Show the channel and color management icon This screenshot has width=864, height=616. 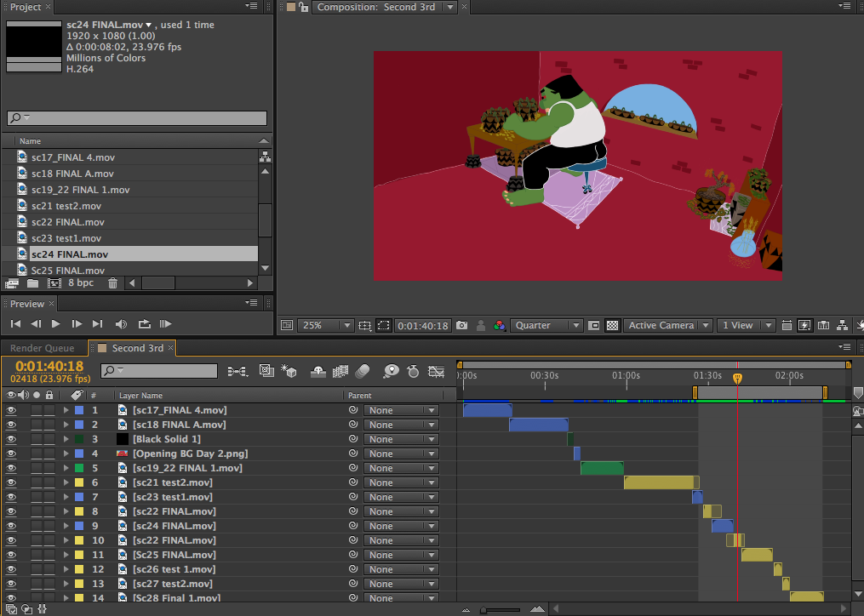point(499,326)
